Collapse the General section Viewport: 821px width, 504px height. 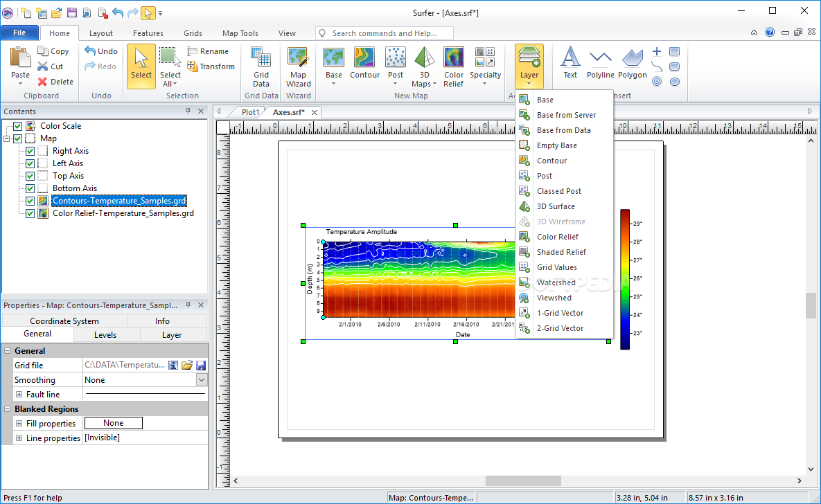(x=8, y=351)
